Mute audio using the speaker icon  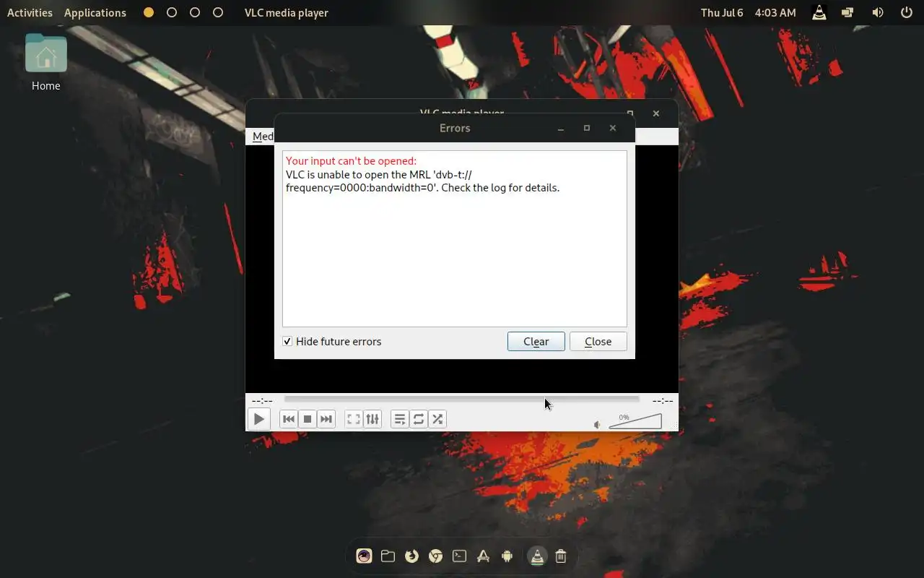click(597, 425)
